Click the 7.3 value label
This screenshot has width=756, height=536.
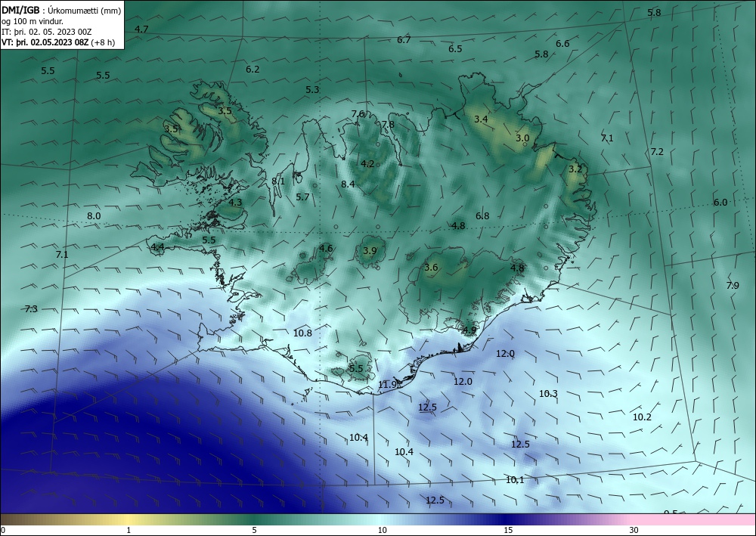tap(31, 308)
